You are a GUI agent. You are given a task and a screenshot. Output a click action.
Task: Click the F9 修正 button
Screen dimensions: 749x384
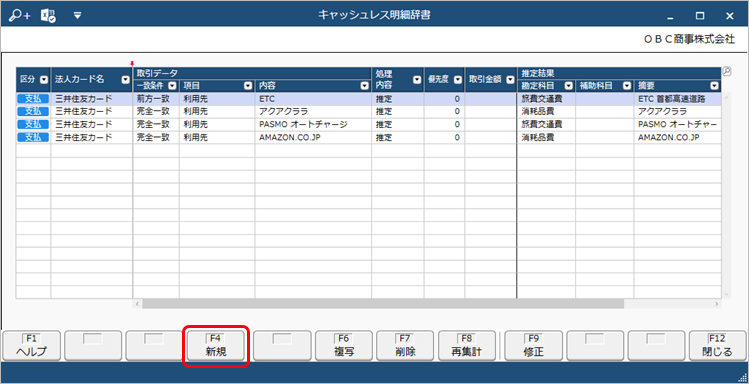click(534, 346)
